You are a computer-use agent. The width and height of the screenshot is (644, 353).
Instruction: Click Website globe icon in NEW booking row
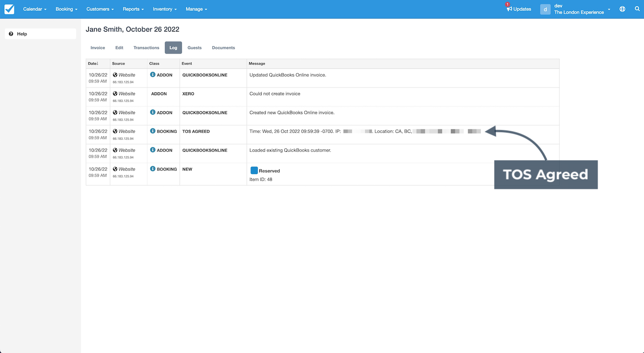pyautogui.click(x=115, y=169)
